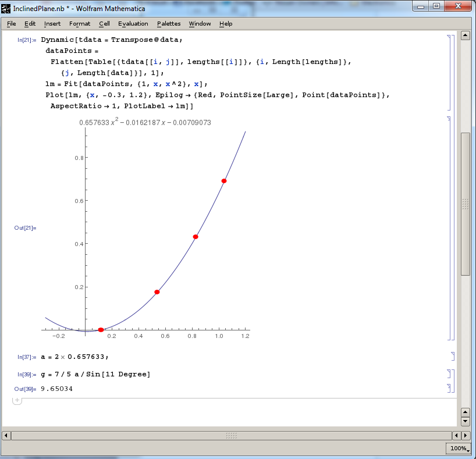Maximize the Mathematica window
The height and width of the screenshot is (459, 476).
click(x=436, y=6)
